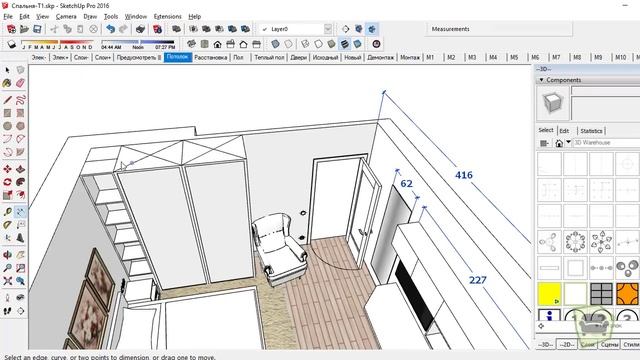This screenshot has height=360, width=640.
Task: Toggle the Shaded With Textures style
Action: pyautogui.click(x=344, y=44)
